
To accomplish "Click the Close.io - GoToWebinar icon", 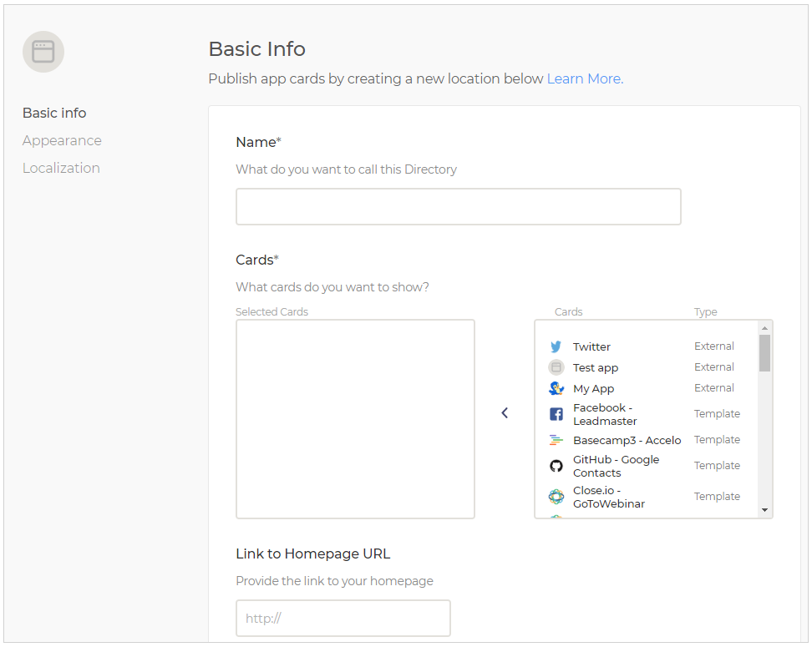I will point(556,496).
